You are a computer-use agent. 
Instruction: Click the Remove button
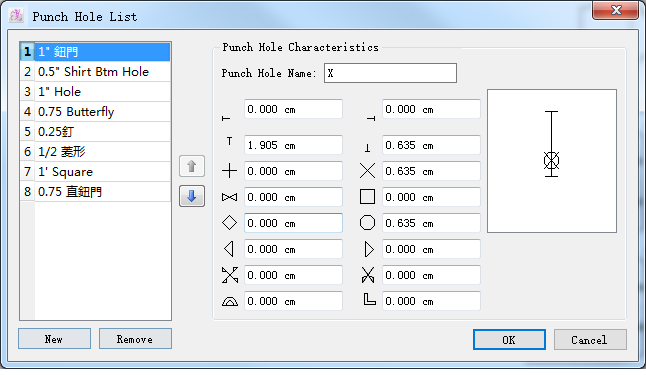click(x=135, y=339)
